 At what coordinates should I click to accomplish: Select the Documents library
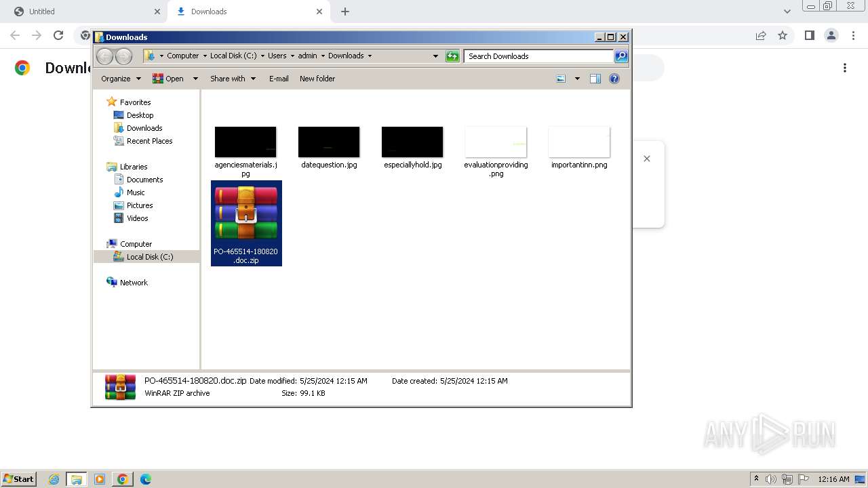(144, 180)
